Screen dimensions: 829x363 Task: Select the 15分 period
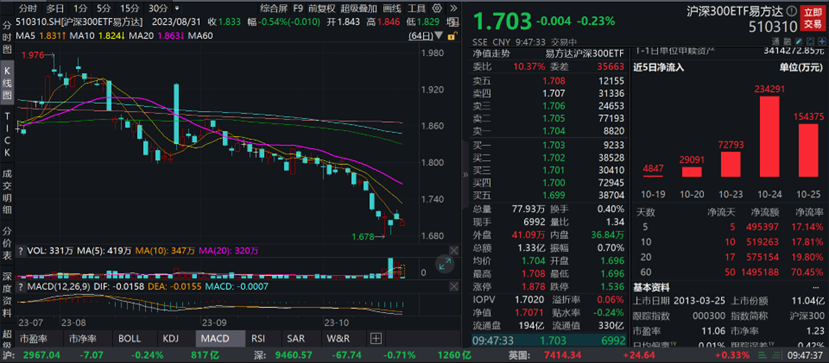tap(130, 8)
